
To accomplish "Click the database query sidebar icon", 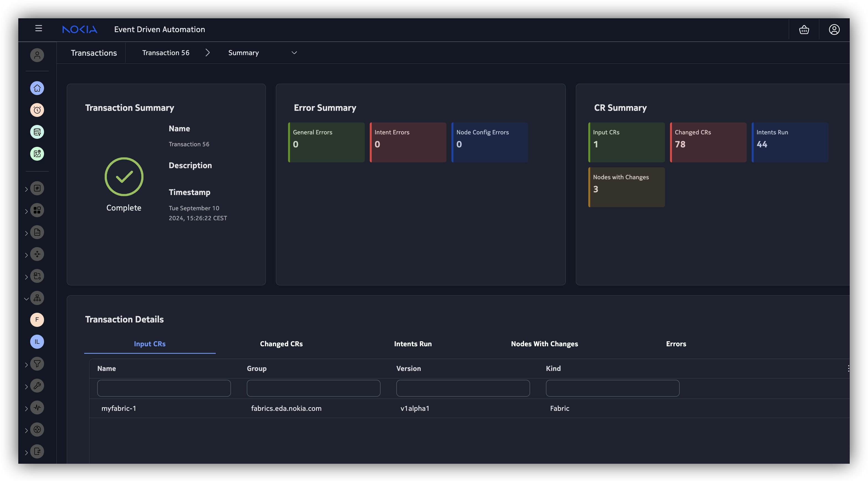I will 37,132.
